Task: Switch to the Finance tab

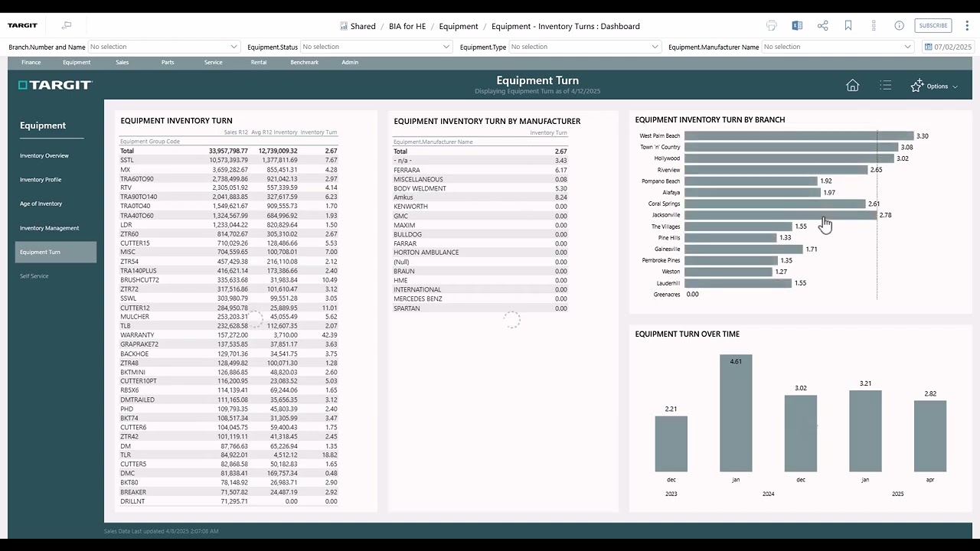Action: 31,63
